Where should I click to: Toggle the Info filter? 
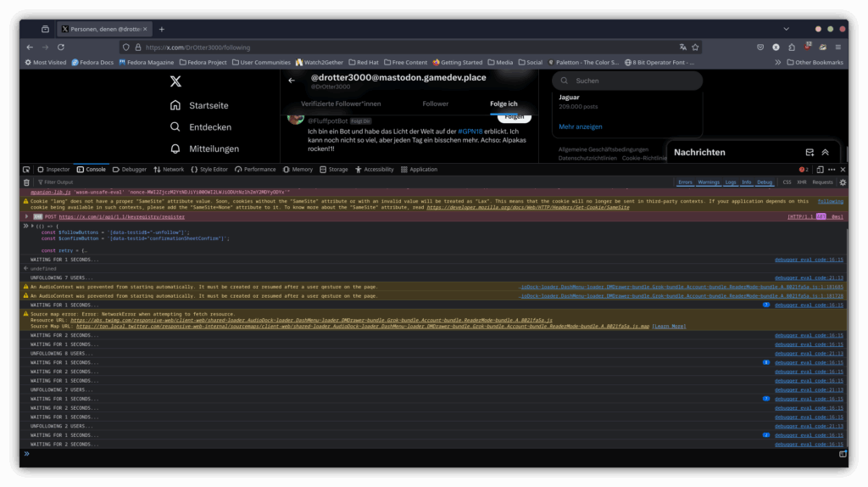(747, 182)
